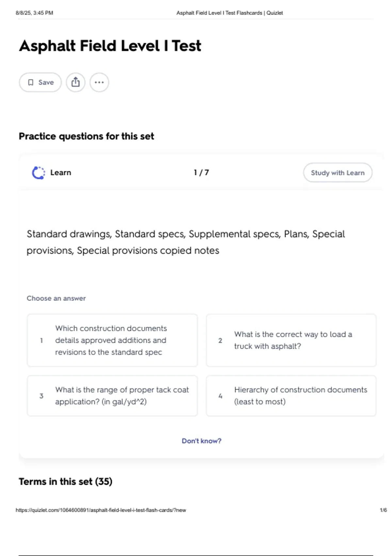Click Study with Learn button

[337, 173]
